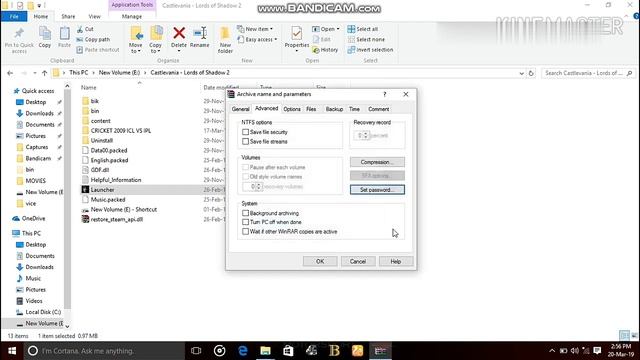Click the volume icon in system tray
Screen dimensions: 640x360
pos(575,351)
